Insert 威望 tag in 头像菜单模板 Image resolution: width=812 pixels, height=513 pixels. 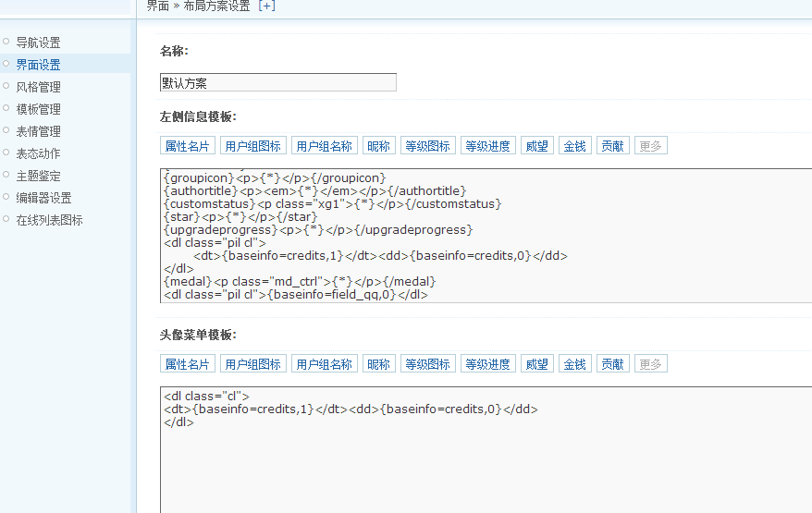(537, 364)
